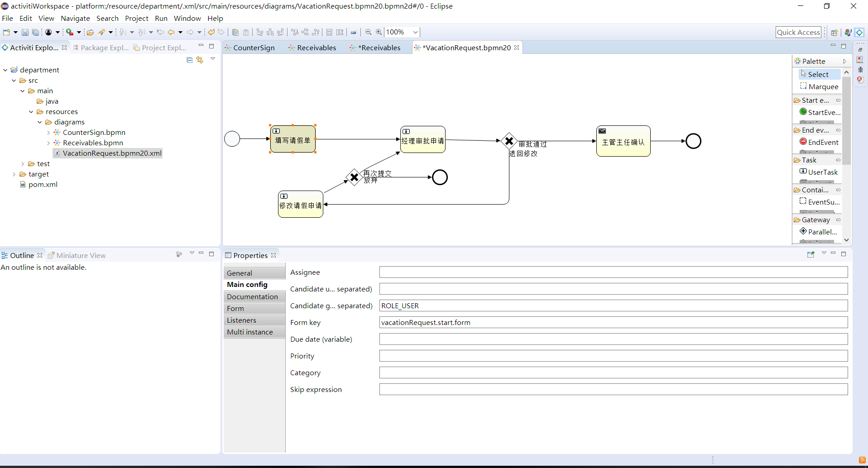
Task: Switch to the Java EE perspective icon
Action: tap(848, 32)
